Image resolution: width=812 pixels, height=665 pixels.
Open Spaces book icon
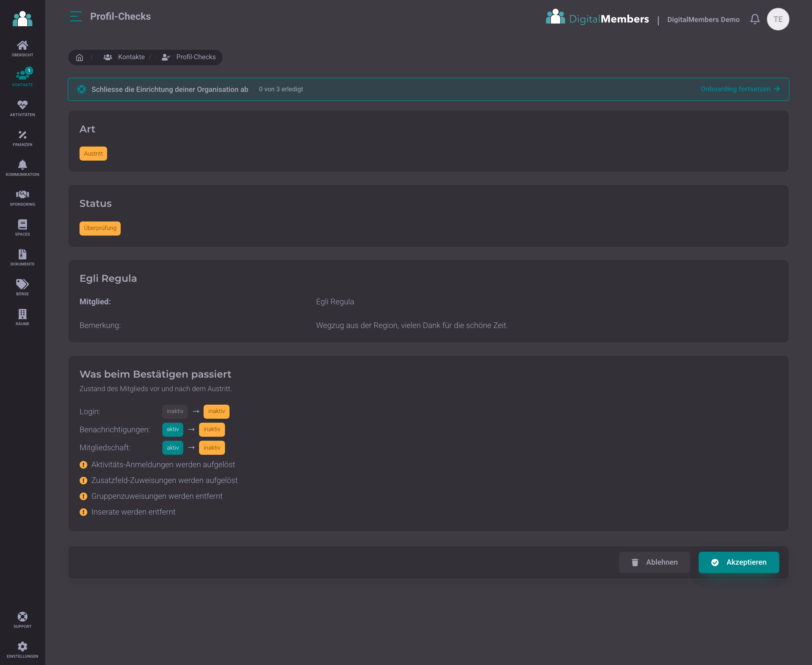22,224
